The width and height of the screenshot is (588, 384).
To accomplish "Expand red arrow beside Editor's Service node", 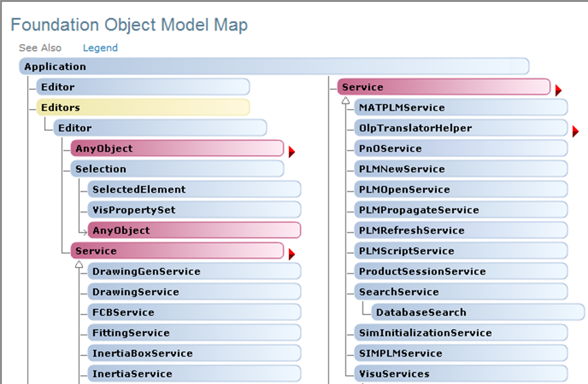I will (x=292, y=255).
